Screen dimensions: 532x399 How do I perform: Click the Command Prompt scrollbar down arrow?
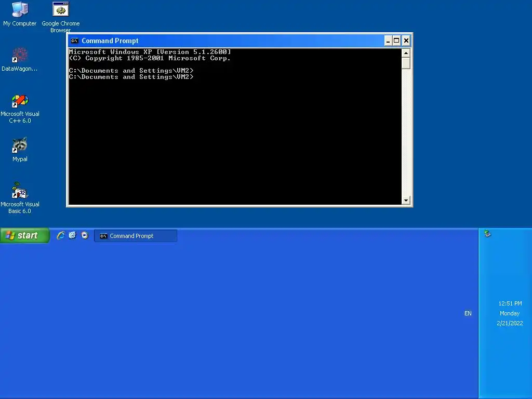[x=406, y=200]
